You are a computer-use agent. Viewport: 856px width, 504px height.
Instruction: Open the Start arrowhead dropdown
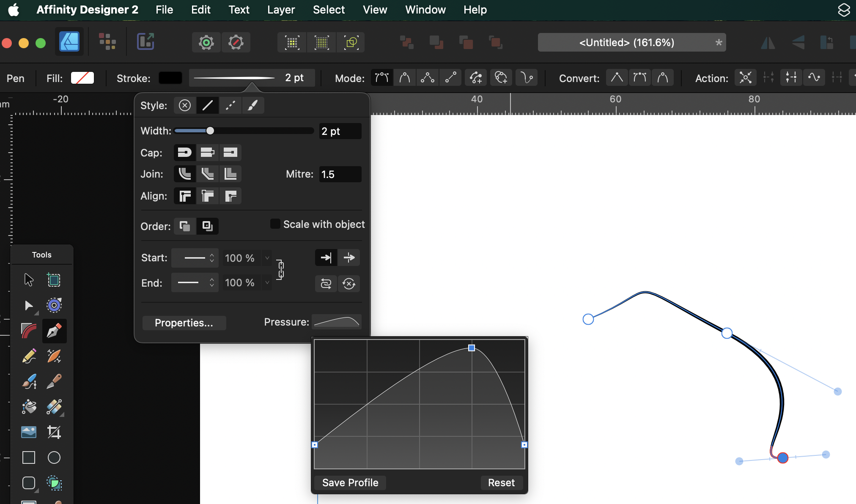point(195,258)
